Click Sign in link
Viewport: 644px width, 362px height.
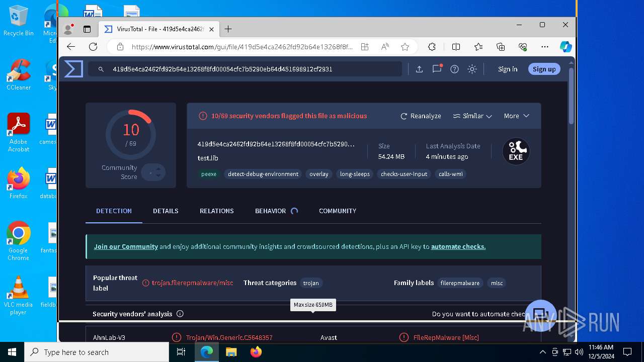coord(508,69)
